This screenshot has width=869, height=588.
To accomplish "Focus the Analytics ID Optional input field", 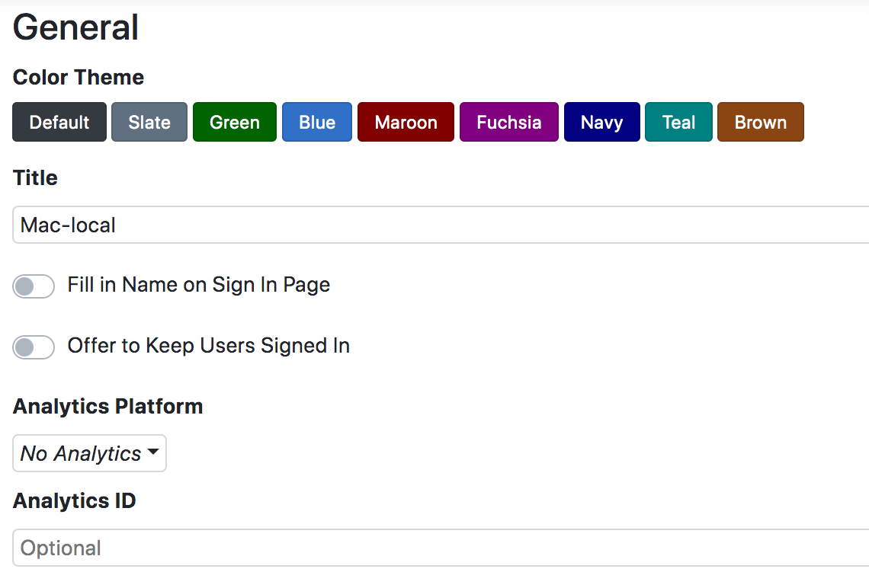I will [441, 548].
